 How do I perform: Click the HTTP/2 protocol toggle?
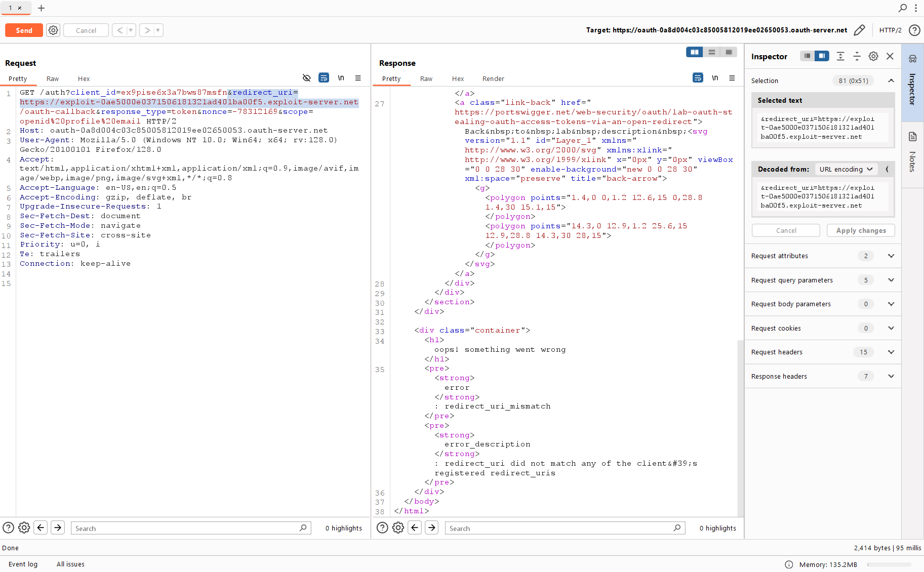pyautogui.click(x=890, y=30)
